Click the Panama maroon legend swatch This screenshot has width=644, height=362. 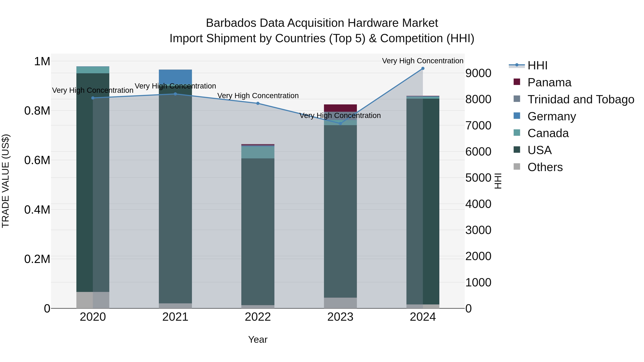click(517, 82)
